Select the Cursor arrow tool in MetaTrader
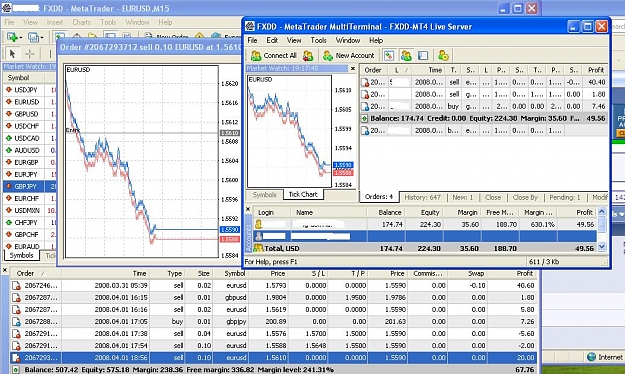Viewport: 625px width, 374px height. coord(12,53)
